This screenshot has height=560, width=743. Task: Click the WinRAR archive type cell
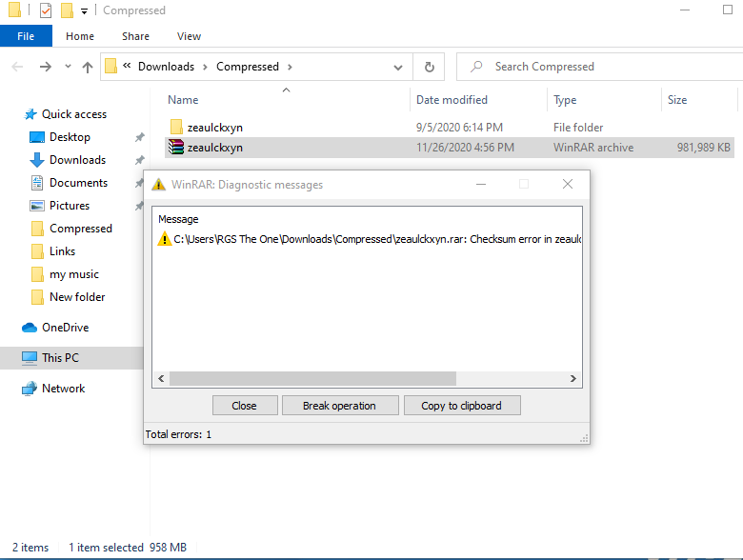click(593, 148)
